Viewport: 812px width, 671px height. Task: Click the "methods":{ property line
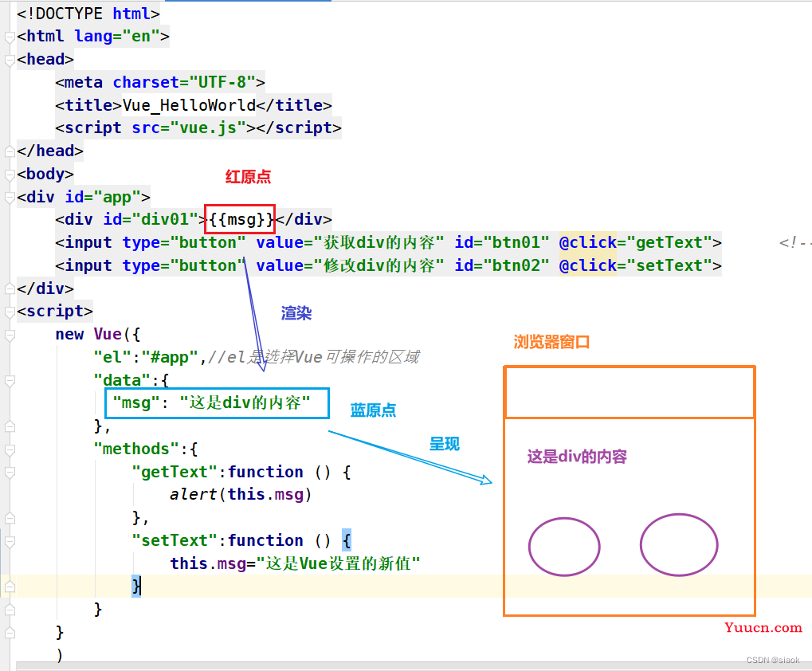(146, 449)
